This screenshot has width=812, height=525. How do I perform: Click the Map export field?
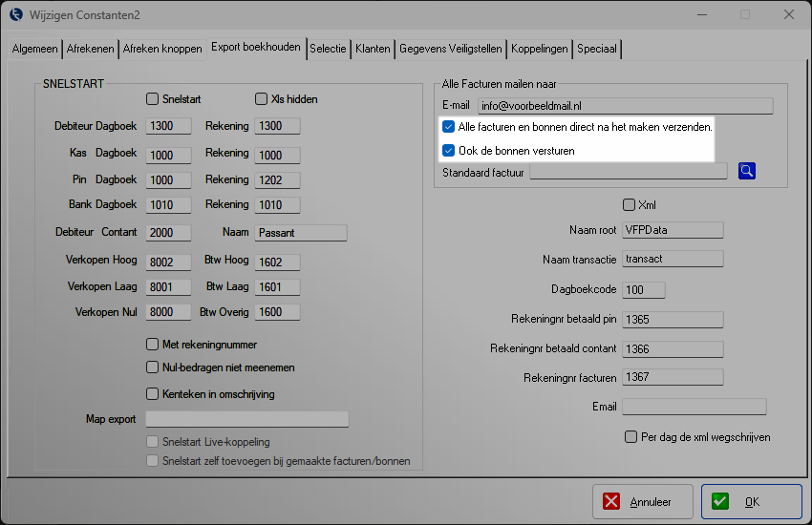247,419
